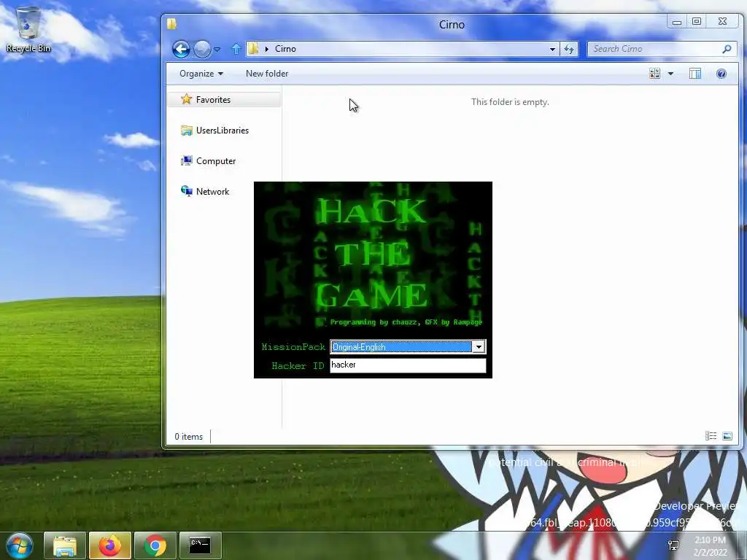Launch Firefox from the taskbar
This screenshot has height=560, width=747.
pos(109,545)
